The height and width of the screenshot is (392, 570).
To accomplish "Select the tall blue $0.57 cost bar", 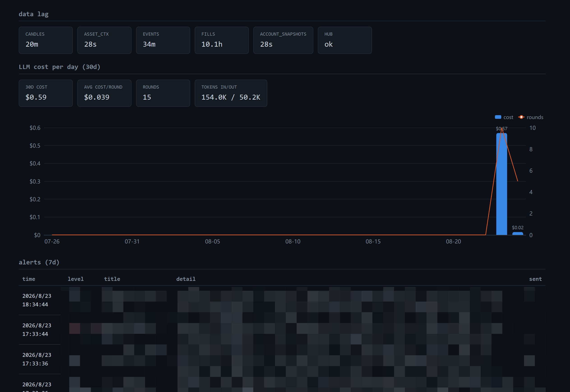I will [x=502, y=184].
